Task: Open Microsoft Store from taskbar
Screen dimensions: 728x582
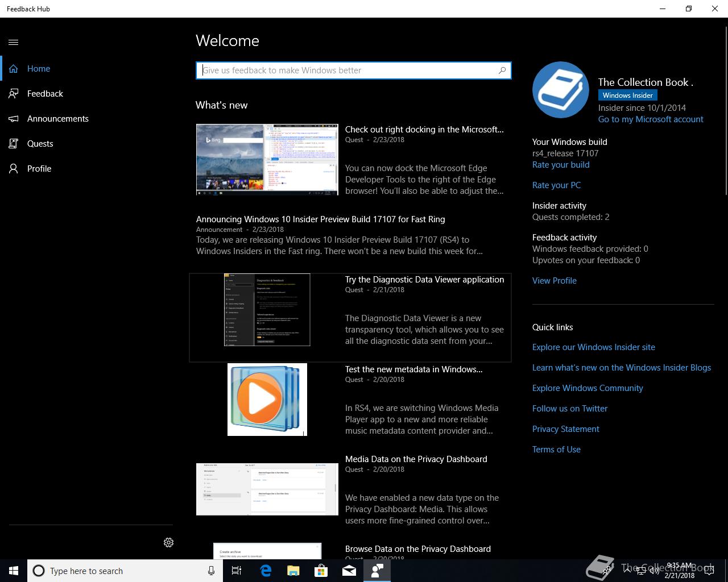Action: (321, 571)
